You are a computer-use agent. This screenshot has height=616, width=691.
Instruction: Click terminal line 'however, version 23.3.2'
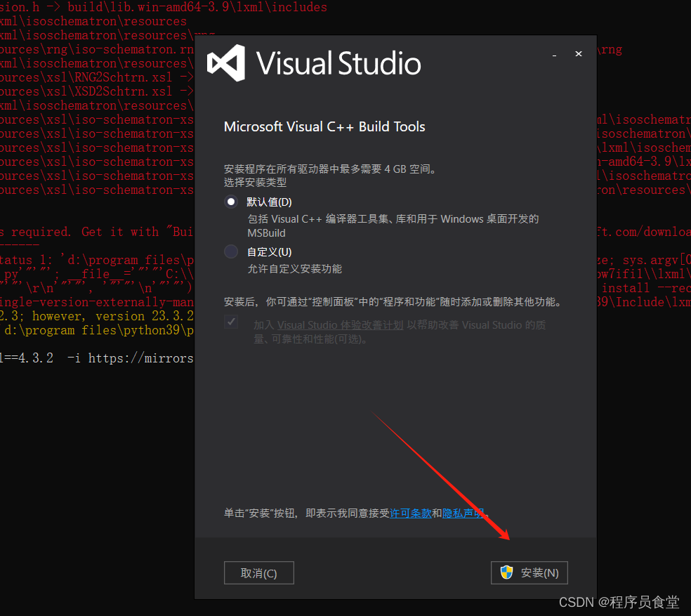(97, 316)
